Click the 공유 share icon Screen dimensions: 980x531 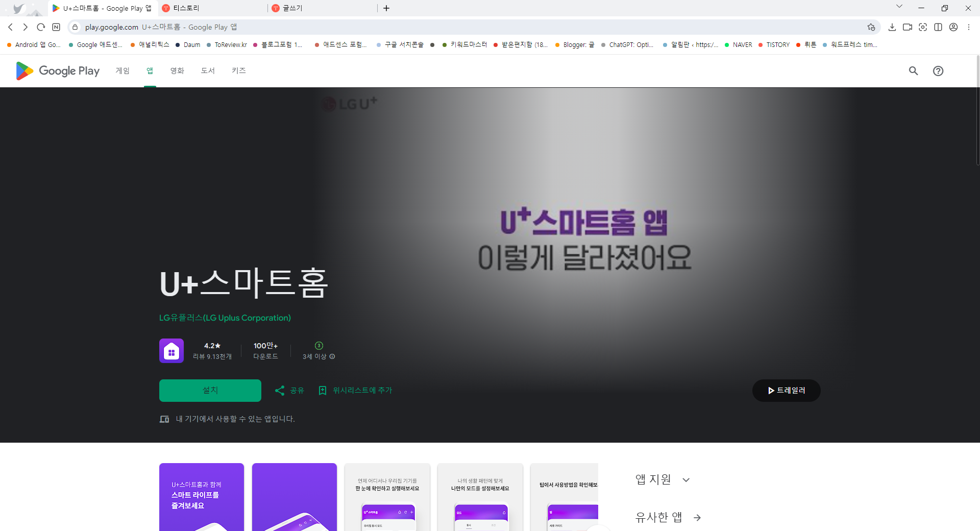[x=279, y=390]
